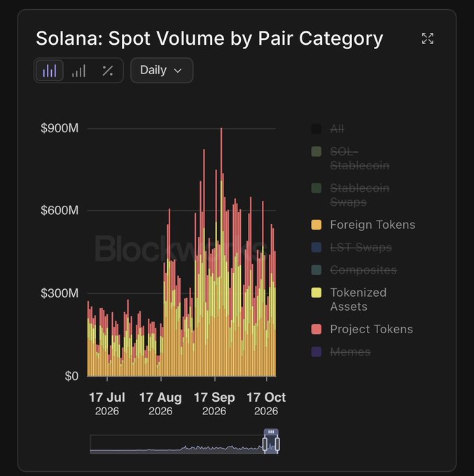The image size is (474, 476).
Task: Click the range selector top grip
Action: coord(271,432)
